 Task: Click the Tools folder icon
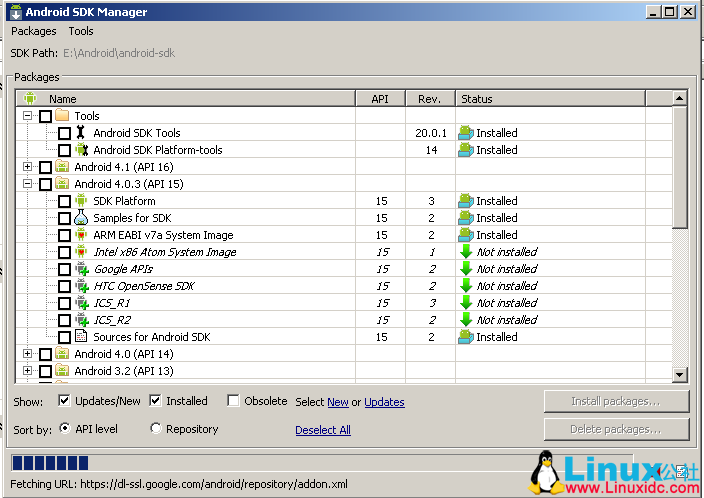click(x=62, y=115)
